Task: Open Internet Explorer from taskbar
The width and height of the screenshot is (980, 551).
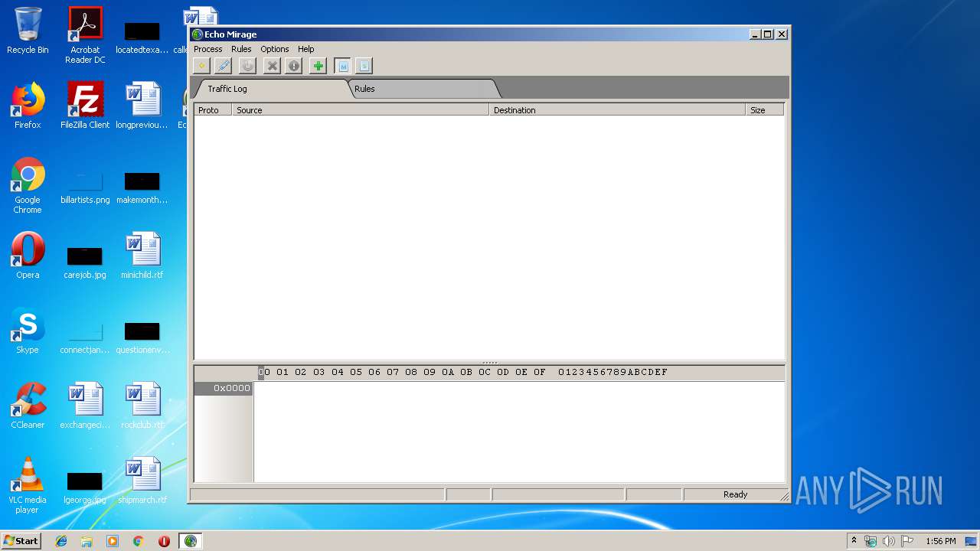Action: tap(61, 541)
